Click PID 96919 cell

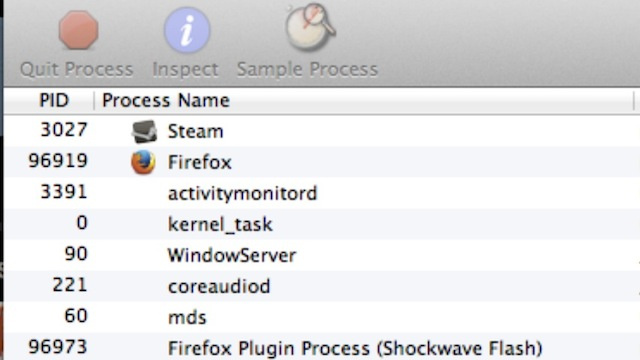tap(58, 161)
